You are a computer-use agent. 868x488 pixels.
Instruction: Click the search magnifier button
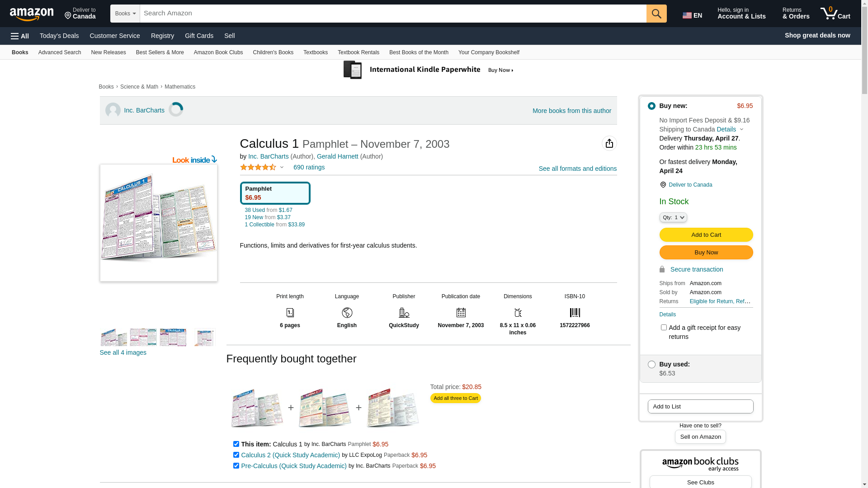click(x=656, y=14)
